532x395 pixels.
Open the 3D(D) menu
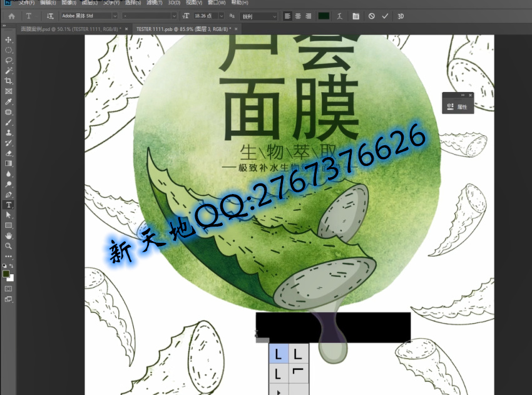click(173, 3)
